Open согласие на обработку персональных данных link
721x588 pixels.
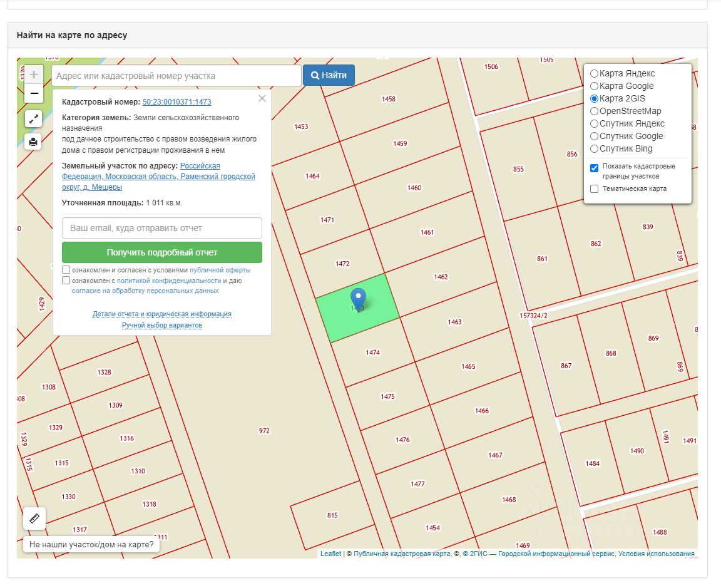(x=145, y=291)
